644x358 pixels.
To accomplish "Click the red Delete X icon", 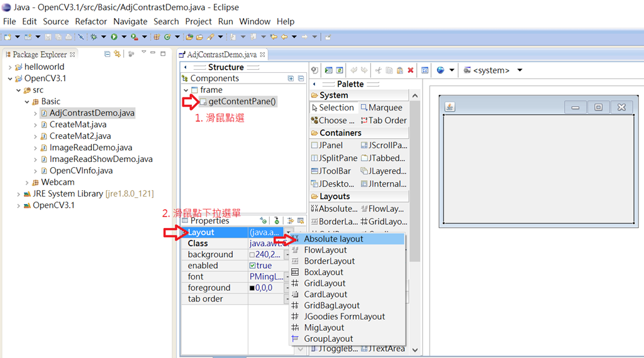I will pyautogui.click(x=411, y=70).
